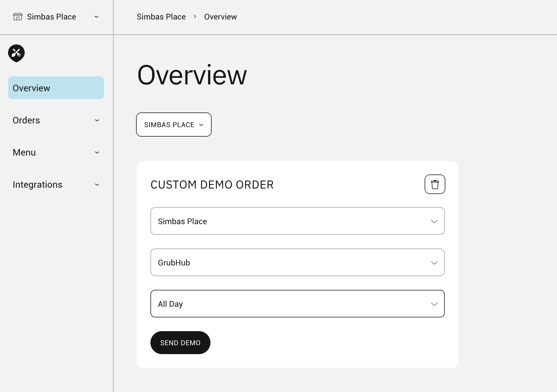
Task: Open the All Day menu dropdown
Action: coord(297,304)
